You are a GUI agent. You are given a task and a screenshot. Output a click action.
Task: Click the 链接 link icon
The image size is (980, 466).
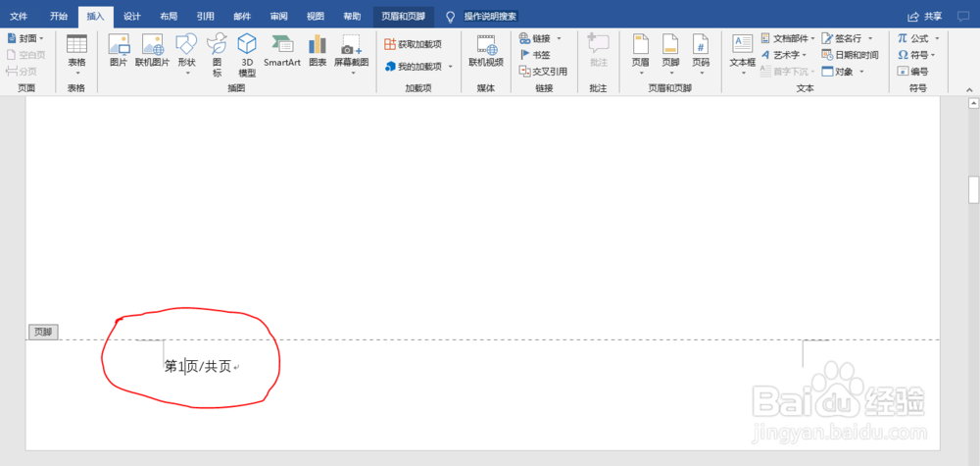coord(524,38)
